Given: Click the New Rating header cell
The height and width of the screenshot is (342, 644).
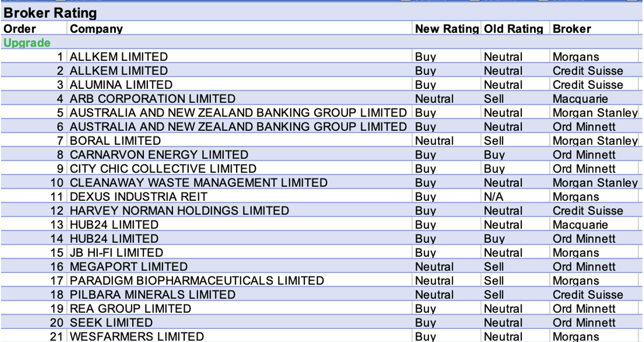Looking at the screenshot, I should (446, 29).
